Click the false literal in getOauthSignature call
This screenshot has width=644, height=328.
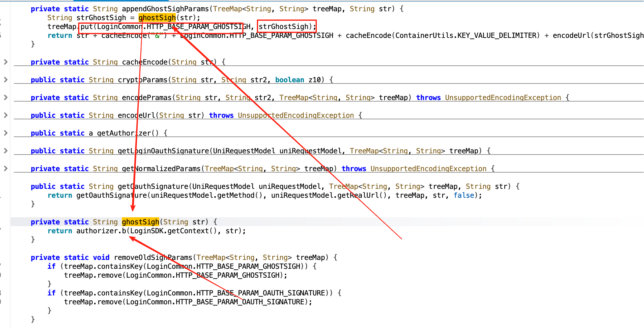(x=463, y=195)
